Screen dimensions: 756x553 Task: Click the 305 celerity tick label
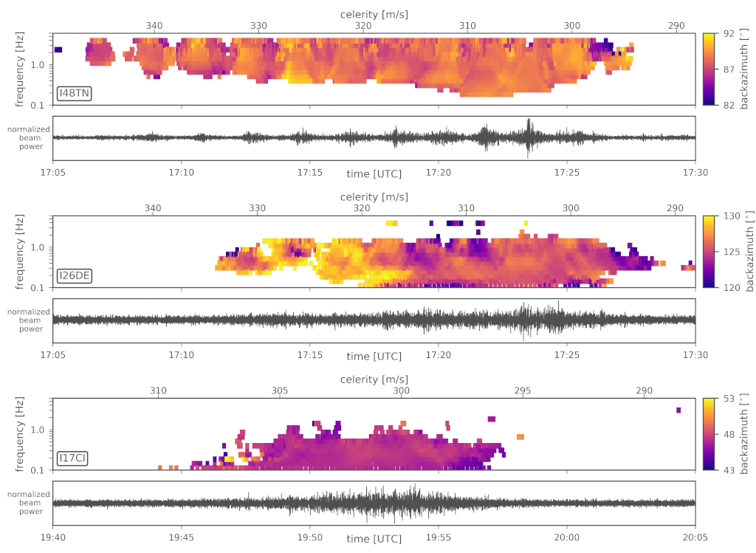pos(280,391)
